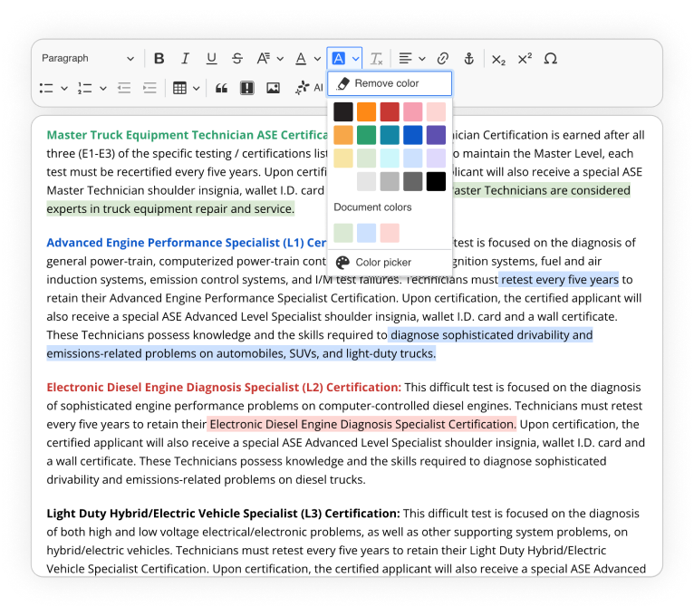Image resolution: width=694 pixels, height=616 pixels.
Task: Click the numbered list icon
Action: click(x=84, y=88)
